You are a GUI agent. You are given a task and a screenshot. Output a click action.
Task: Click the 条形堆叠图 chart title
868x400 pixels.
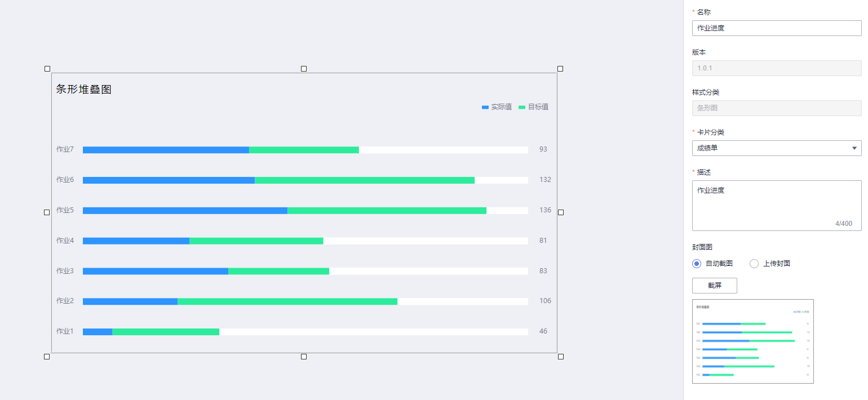84,90
